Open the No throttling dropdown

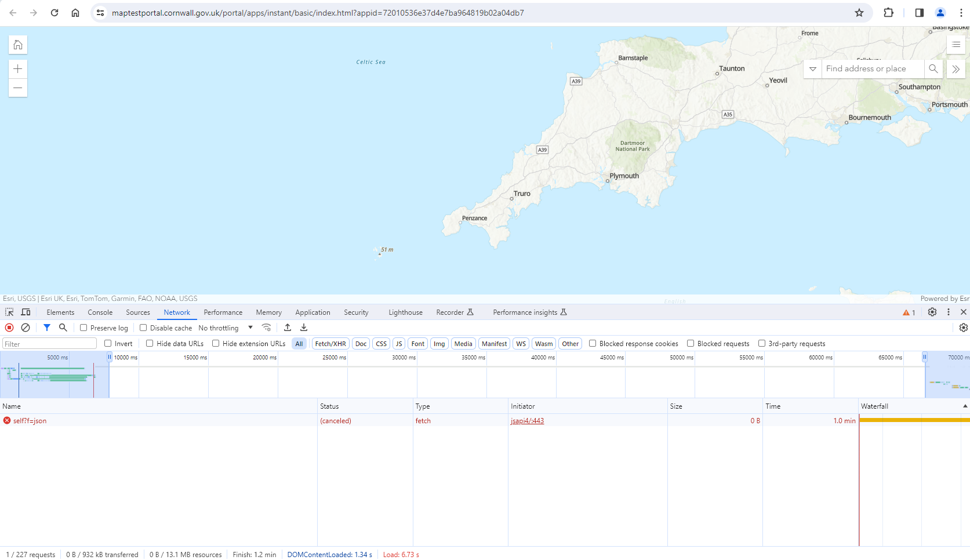tap(226, 328)
